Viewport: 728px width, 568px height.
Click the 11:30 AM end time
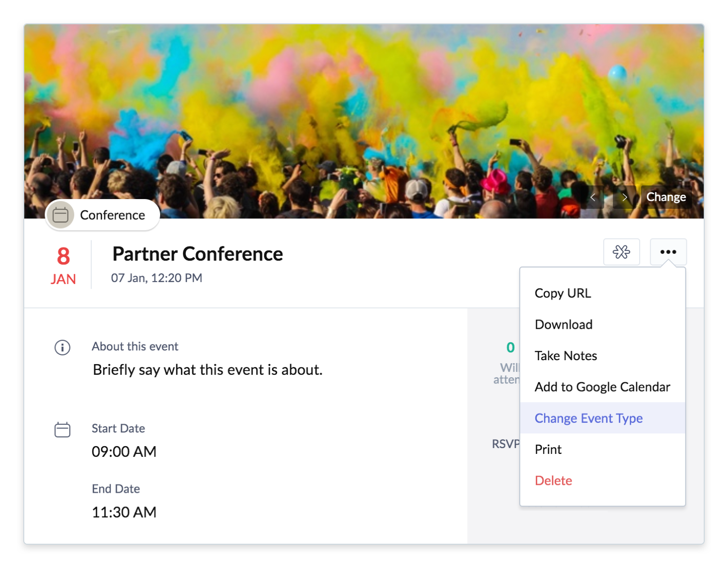pyautogui.click(x=124, y=512)
